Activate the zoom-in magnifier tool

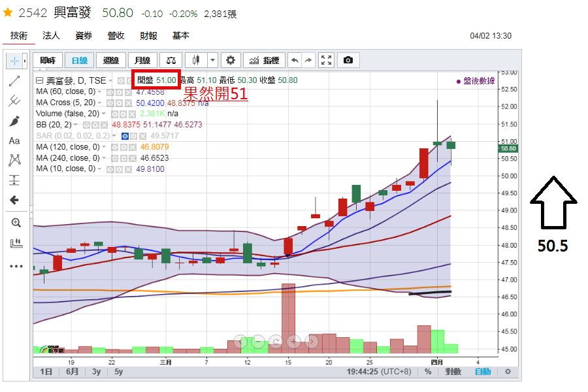click(16, 223)
